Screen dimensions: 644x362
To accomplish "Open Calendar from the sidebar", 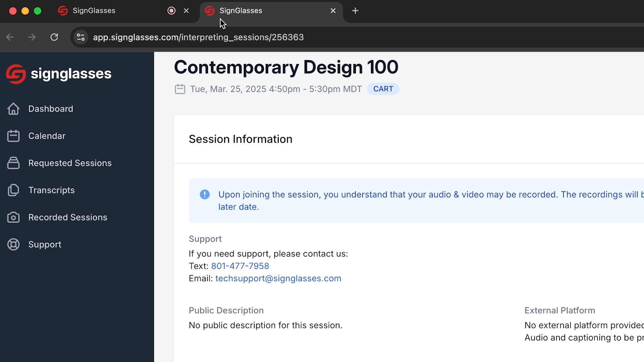I will pos(47,136).
